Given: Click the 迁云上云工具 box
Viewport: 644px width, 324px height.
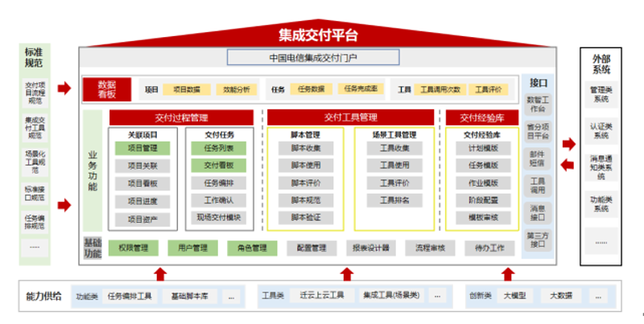Looking at the screenshot, I should (x=321, y=295).
